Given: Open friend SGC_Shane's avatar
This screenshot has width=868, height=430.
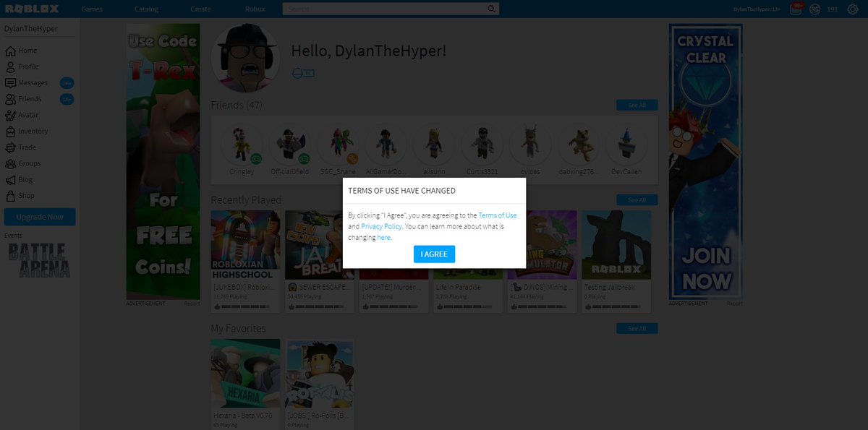Looking at the screenshot, I should (337, 145).
